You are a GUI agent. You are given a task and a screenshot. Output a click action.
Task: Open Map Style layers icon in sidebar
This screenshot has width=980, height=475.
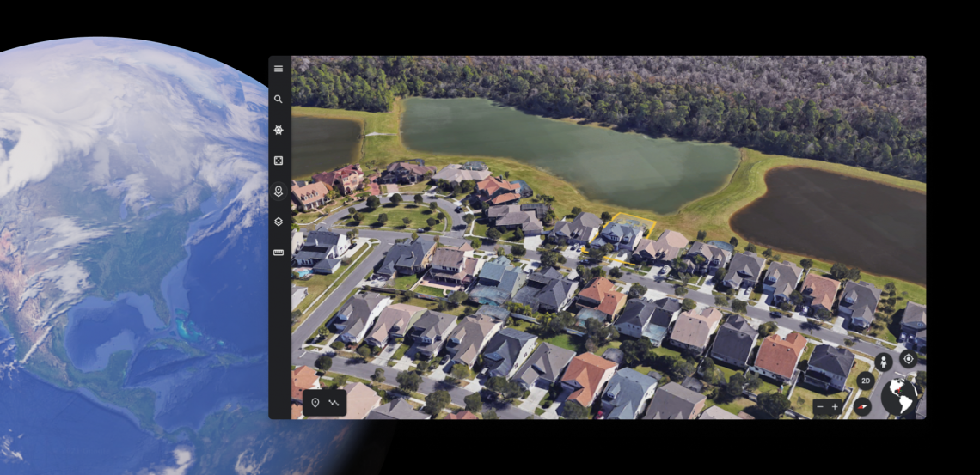tap(279, 222)
